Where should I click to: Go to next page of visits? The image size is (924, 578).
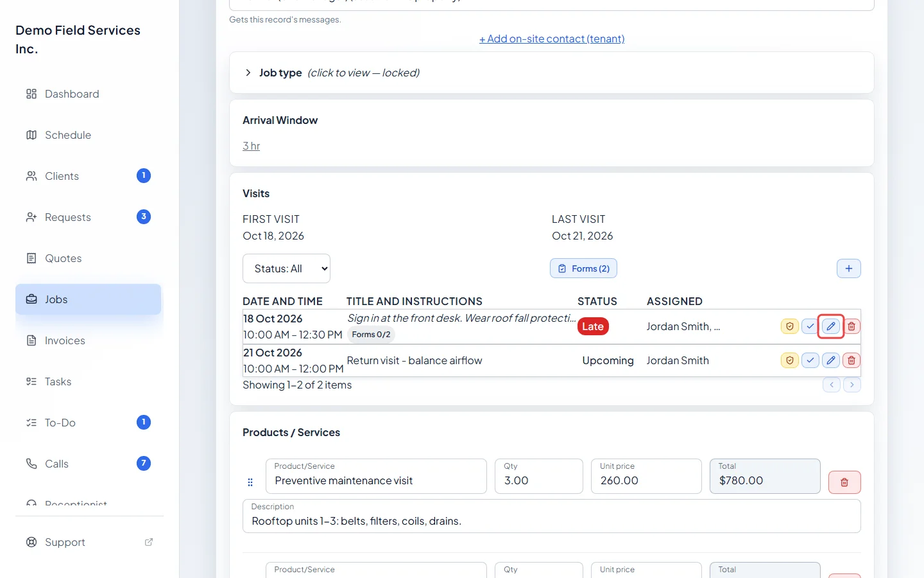click(x=852, y=385)
